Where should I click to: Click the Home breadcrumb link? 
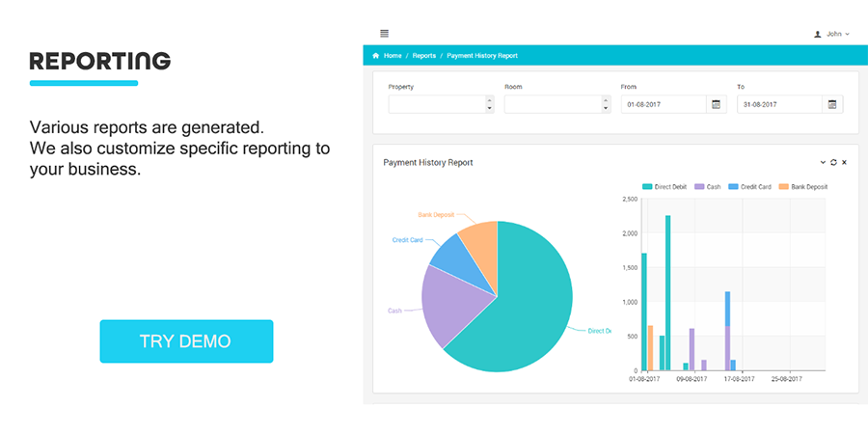[393, 56]
